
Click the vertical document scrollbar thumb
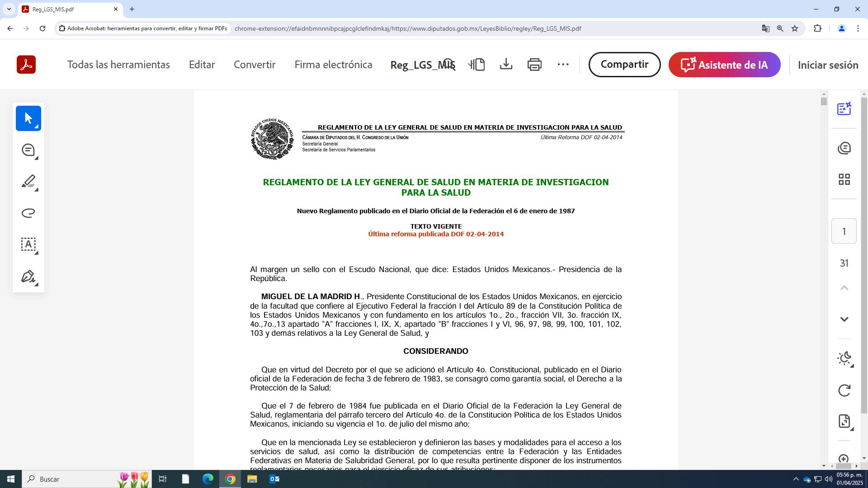pos(824,102)
